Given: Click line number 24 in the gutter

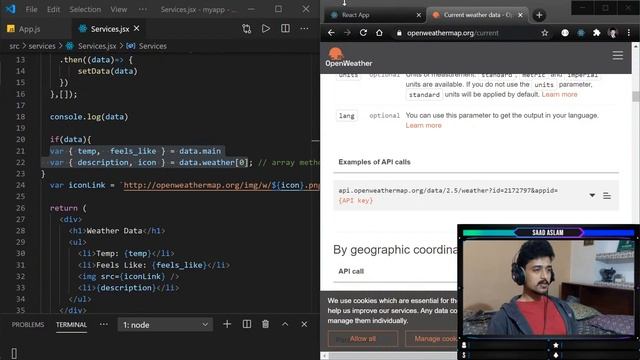Looking at the screenshot, I should click(20, 185).
